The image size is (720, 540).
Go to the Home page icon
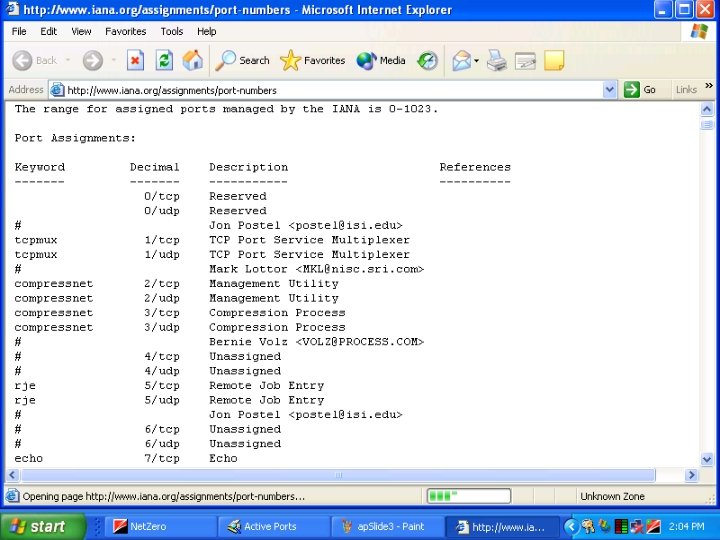coord(193,61)
